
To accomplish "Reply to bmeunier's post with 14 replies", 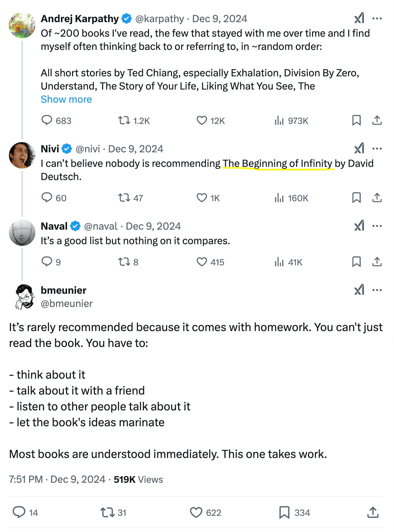I will click(x=25, y=513).
